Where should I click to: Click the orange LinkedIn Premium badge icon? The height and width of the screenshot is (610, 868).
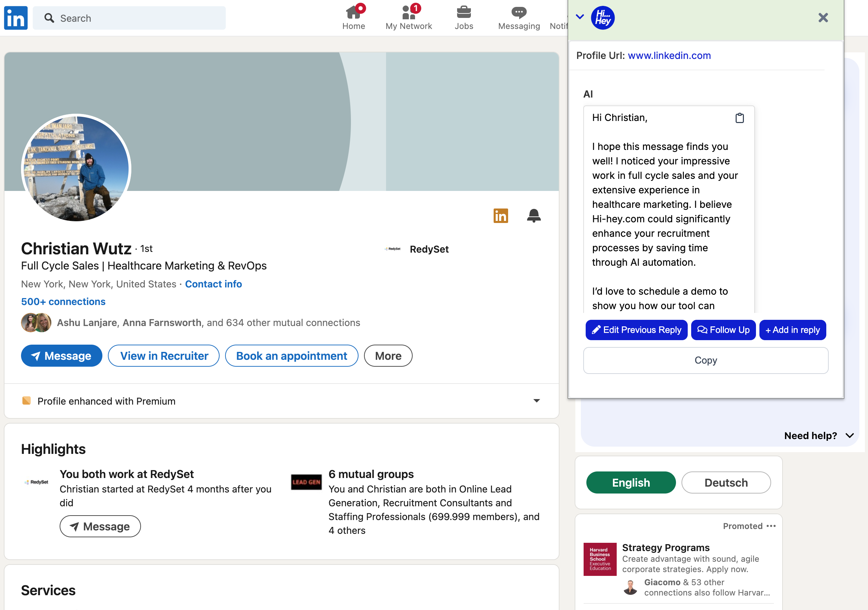click(x=500, y=215)
